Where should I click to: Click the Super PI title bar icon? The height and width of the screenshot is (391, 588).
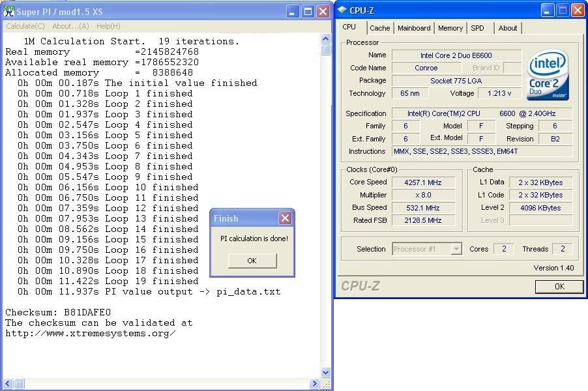click(x=8, y=12)
